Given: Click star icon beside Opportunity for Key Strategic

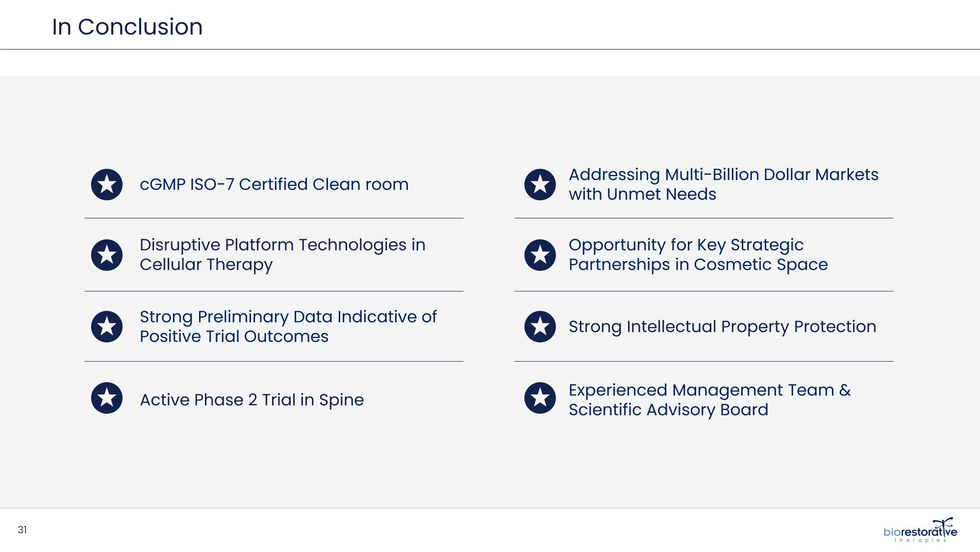Looking at the screenshot, I should click(540, 255).
